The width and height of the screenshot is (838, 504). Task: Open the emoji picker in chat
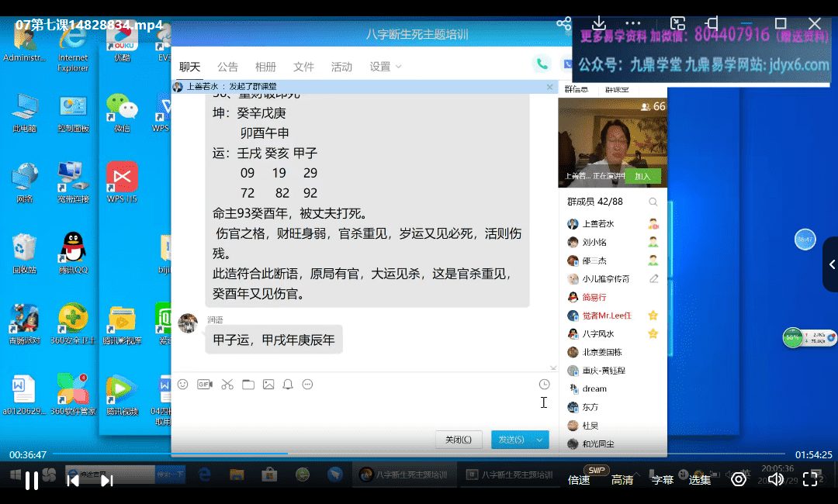pyautogui.click(x=183, y=384)
